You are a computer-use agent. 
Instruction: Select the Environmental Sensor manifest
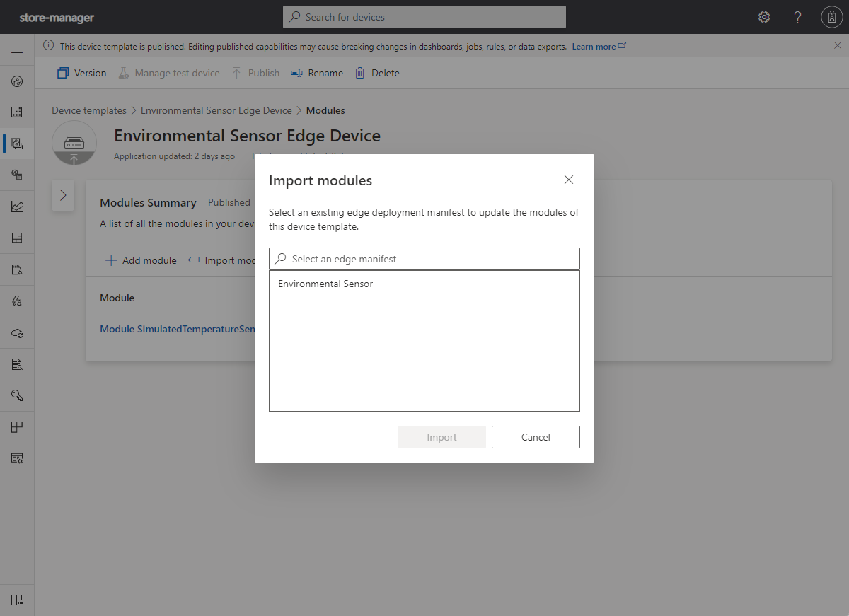tap(325, 284)
